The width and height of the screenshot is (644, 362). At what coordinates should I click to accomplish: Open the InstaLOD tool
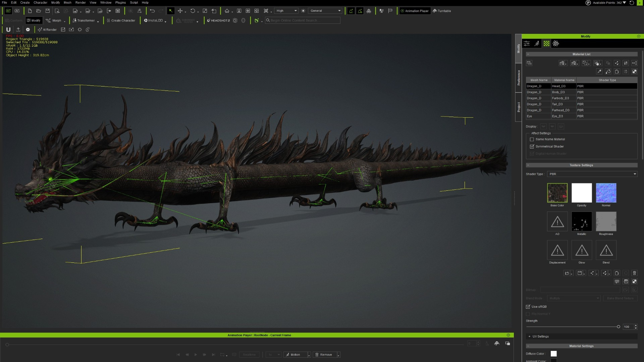[154, 20]
